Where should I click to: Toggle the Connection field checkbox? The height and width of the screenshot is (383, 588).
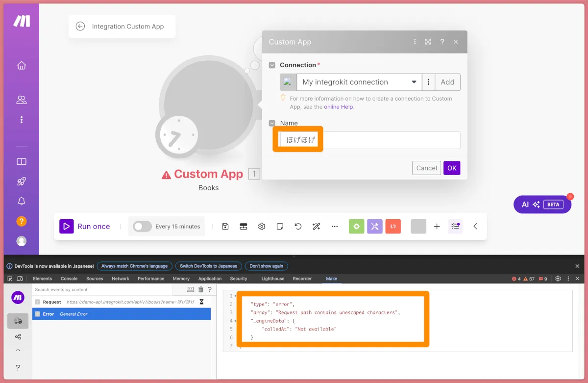click(x=272, y=65)
